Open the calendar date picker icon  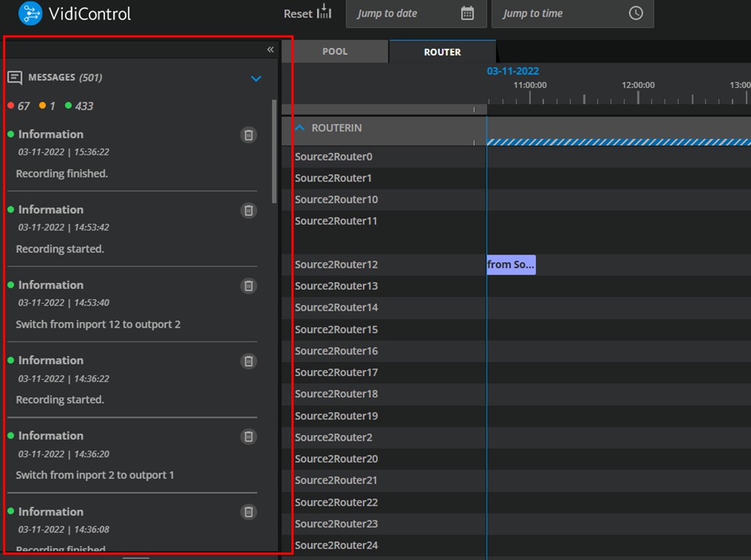467,14
